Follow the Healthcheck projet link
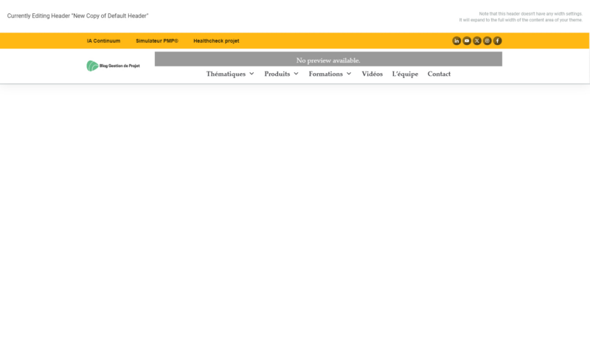 tap(216, 41)
